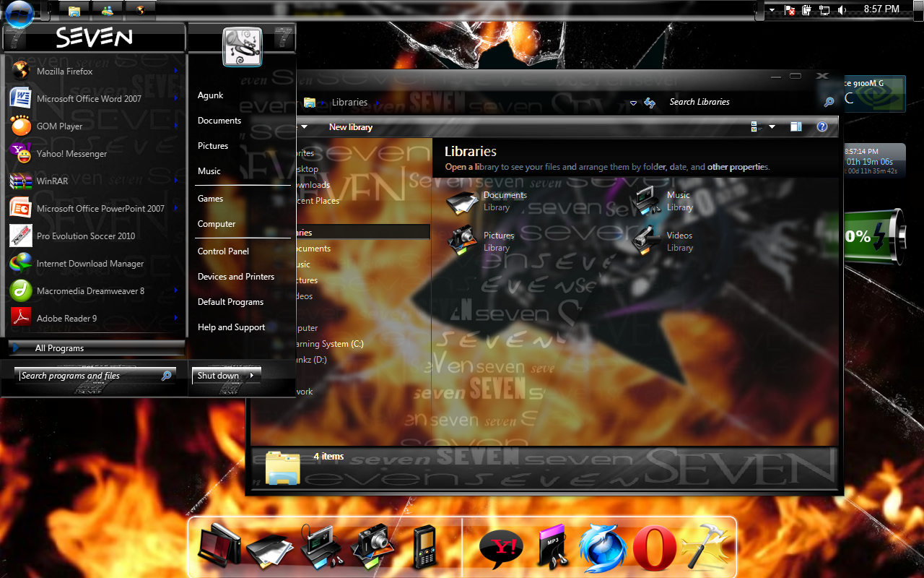Select Music in Start menu right pane
The height and width of the screenshot is (578, 924).
pyautogui.click(x=209, y=171)
